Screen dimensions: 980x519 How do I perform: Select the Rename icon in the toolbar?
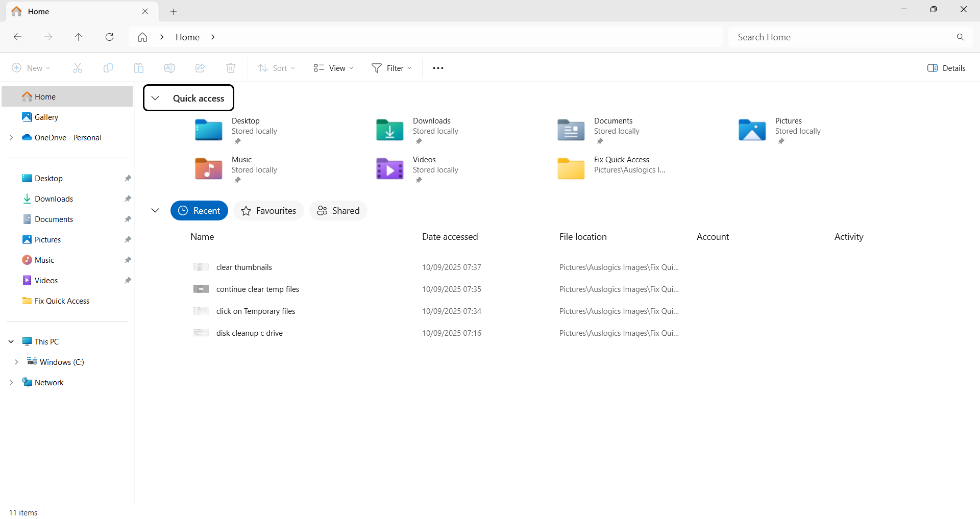click(169, 67)
